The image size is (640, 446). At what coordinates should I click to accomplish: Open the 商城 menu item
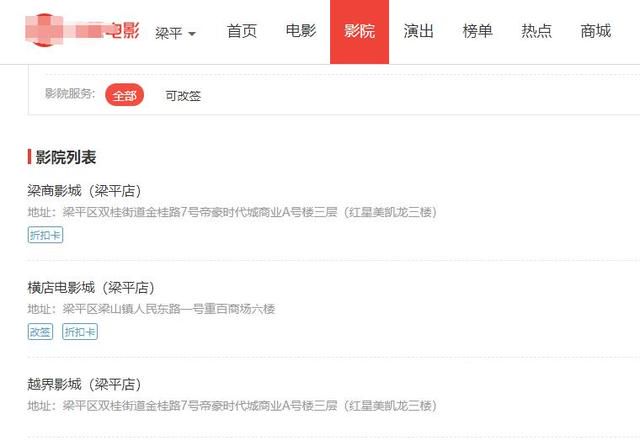point(596,31)
